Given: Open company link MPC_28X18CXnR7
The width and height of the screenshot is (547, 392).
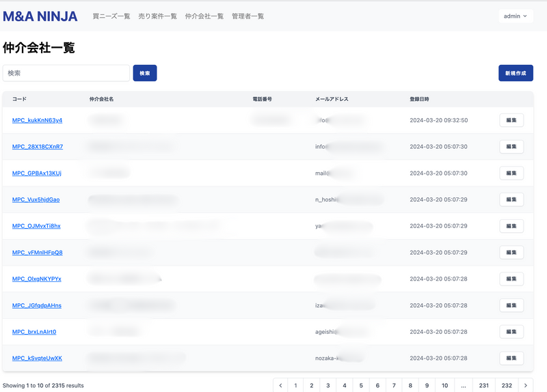Looking at the screenshot, I should [38, 147].
